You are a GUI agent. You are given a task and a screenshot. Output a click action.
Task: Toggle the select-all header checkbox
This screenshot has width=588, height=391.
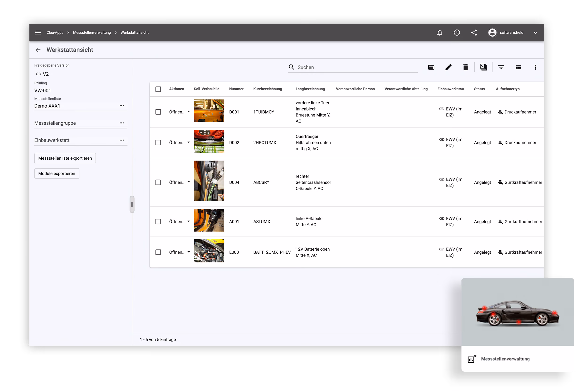(158, 89)
